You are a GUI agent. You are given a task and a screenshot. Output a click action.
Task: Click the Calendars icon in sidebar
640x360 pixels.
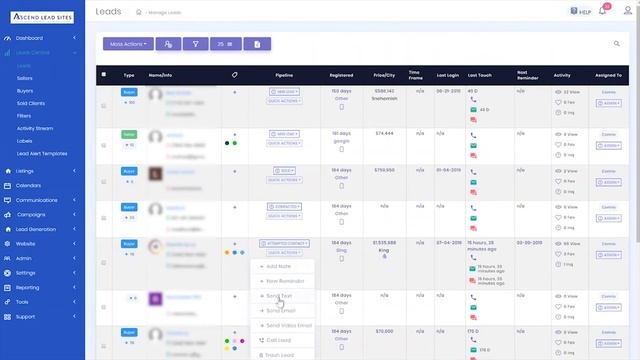pos(7,186)
